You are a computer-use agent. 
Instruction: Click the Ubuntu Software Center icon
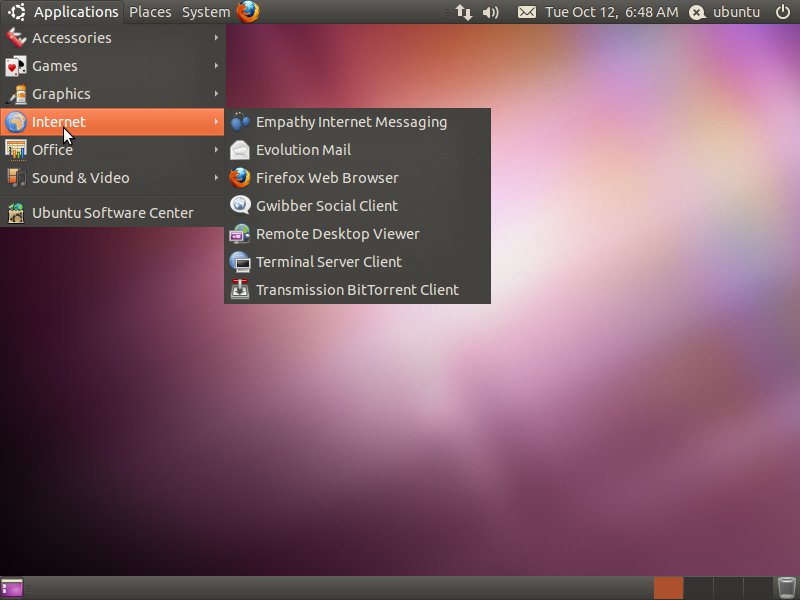pos(16,213)
